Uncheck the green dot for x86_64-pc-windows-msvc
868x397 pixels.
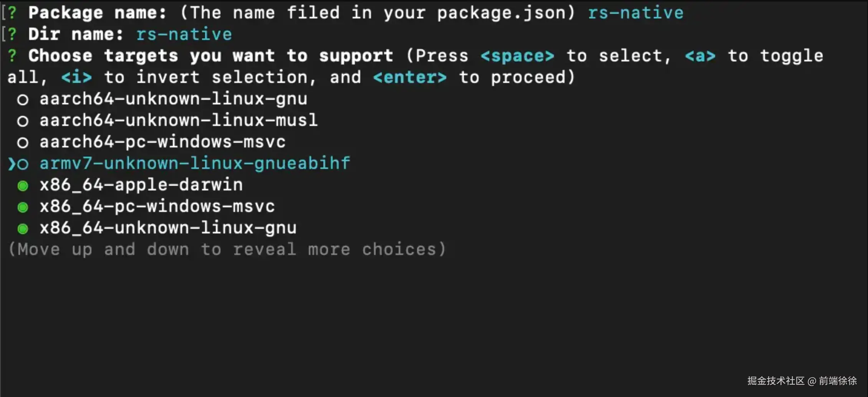click(23, 207)
